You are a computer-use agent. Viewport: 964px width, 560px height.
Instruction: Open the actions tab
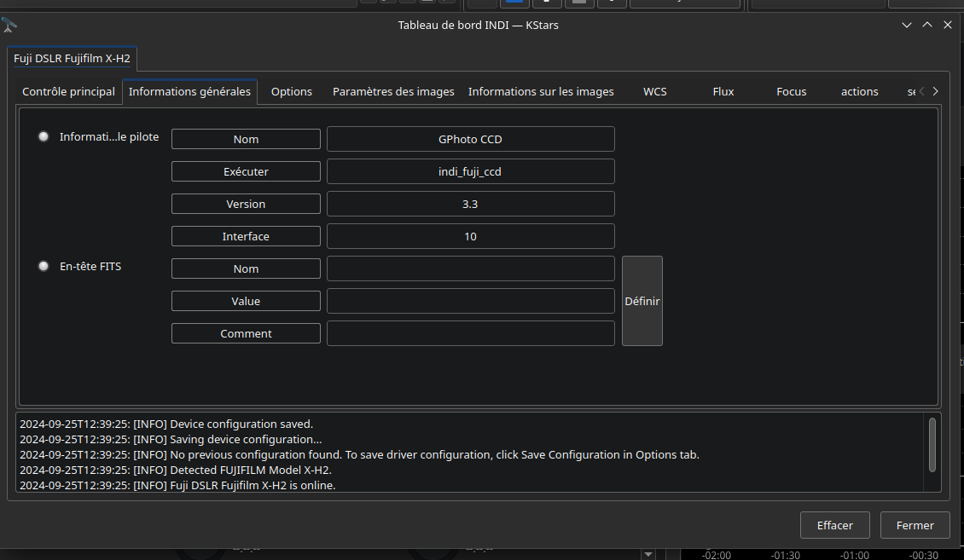(859, 91)
